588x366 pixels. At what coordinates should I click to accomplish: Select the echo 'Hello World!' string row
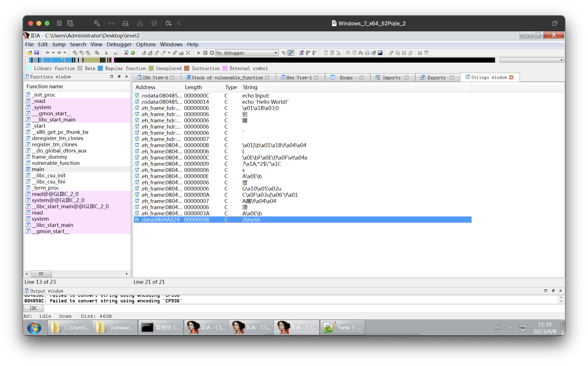tap(265, 102)
